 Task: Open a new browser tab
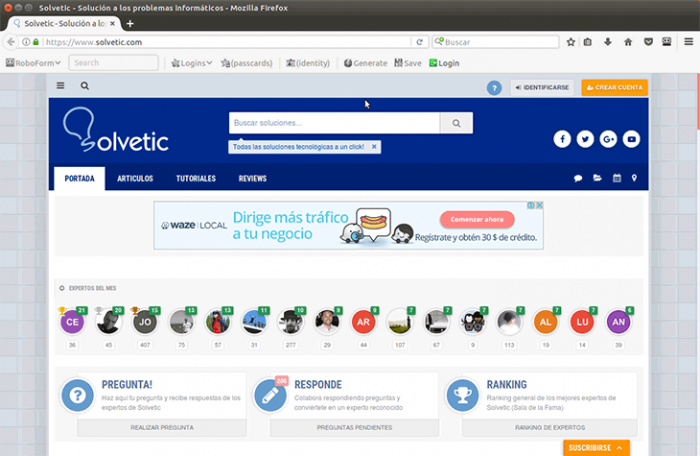click(130, 24)
